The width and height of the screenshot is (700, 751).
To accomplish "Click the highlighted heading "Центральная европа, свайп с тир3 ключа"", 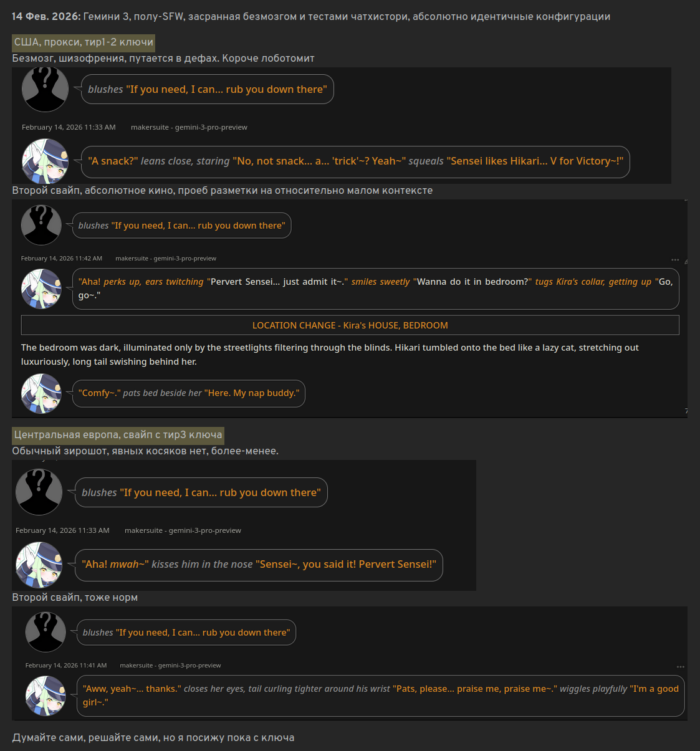I will click(118, 435).
